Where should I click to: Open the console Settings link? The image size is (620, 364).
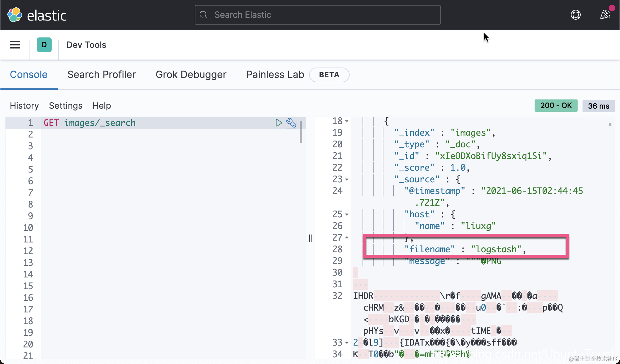click(65, 106)
